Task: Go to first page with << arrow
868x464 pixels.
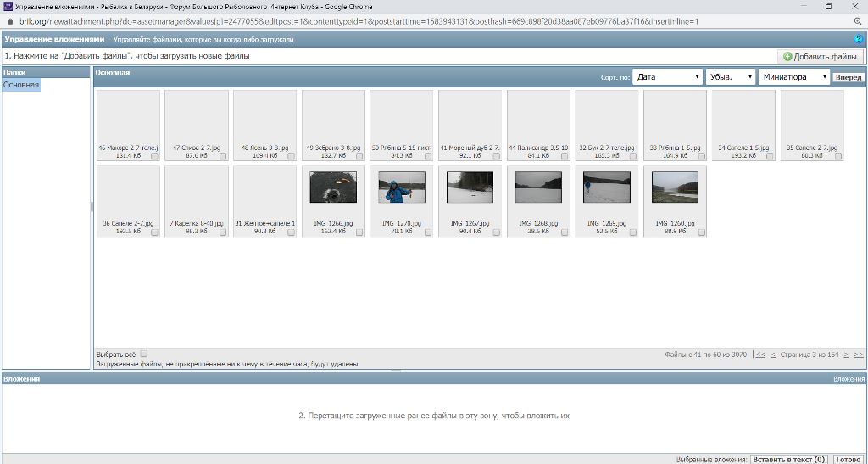Action: [760, 355]
